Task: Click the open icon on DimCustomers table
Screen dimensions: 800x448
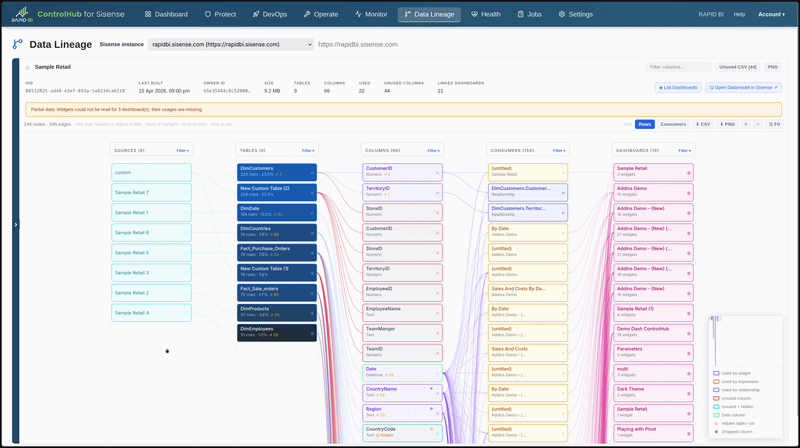Action: [312, 173]
